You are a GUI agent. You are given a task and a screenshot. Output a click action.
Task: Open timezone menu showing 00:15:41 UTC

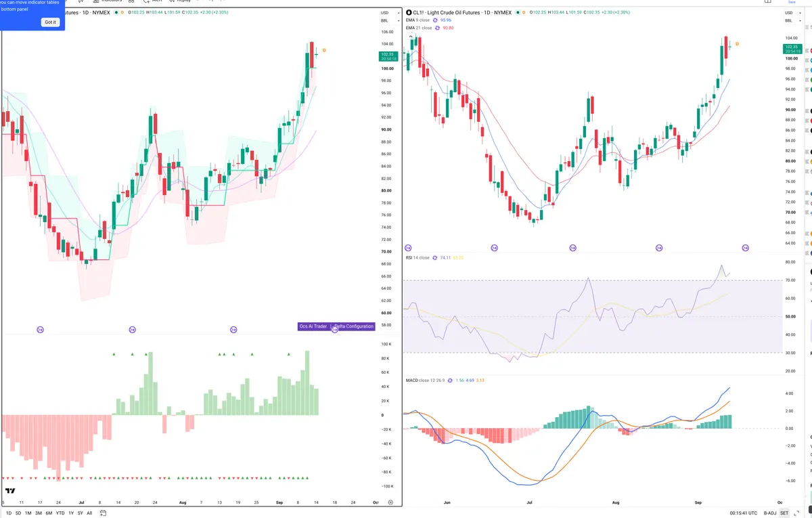tap(744, 513)
